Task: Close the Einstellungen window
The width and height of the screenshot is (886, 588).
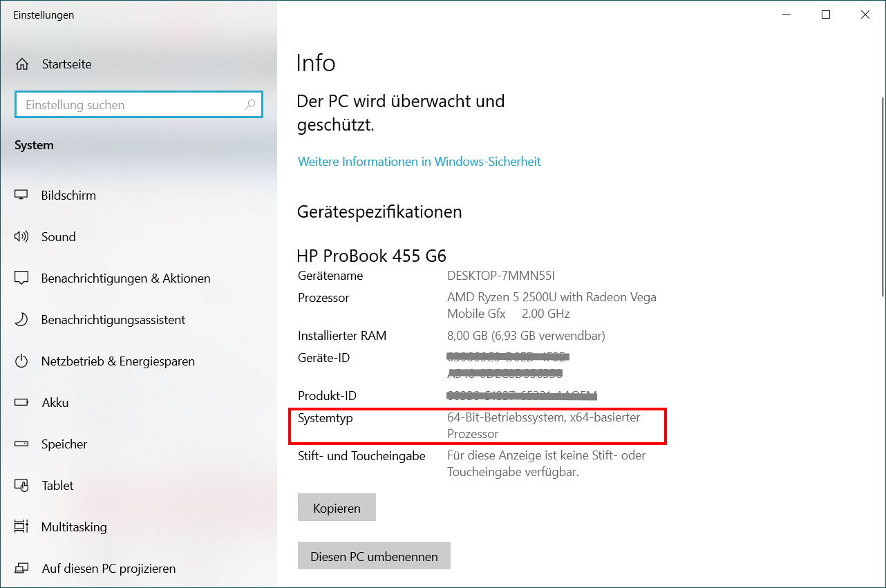Action: [865, 15]
